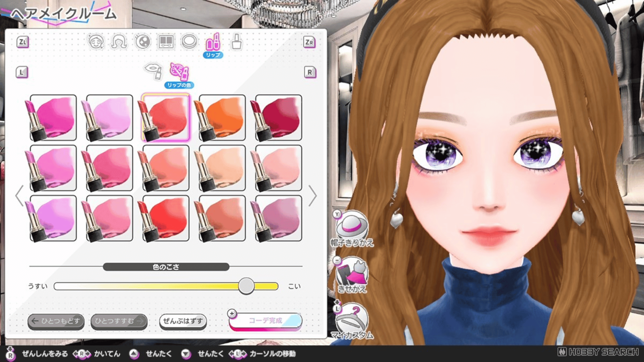The width and height of the screenshot is (644, 362).
Task: Select the nail polish category icon
Action: click(x=236, y=42)
